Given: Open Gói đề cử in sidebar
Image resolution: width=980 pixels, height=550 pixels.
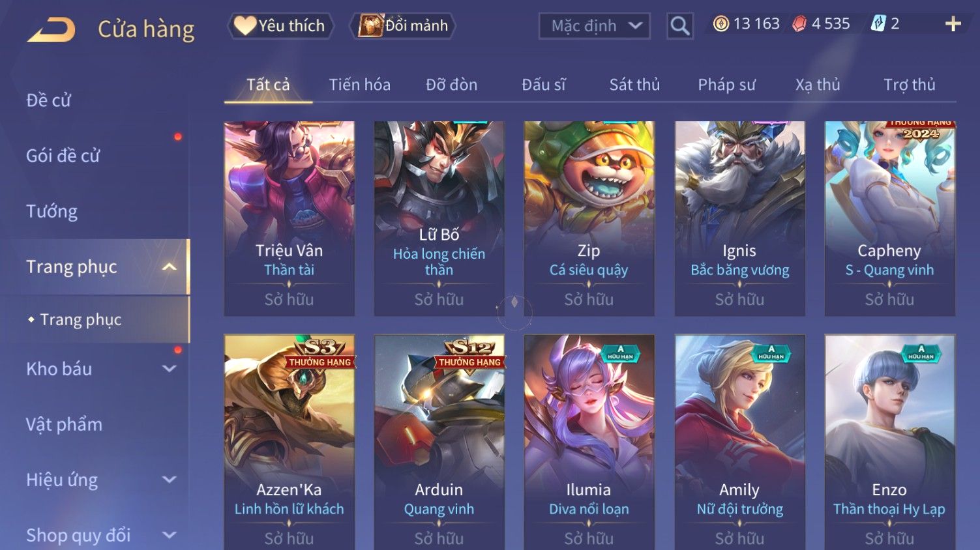Looking at the screenshot, I should pos(63,156).
